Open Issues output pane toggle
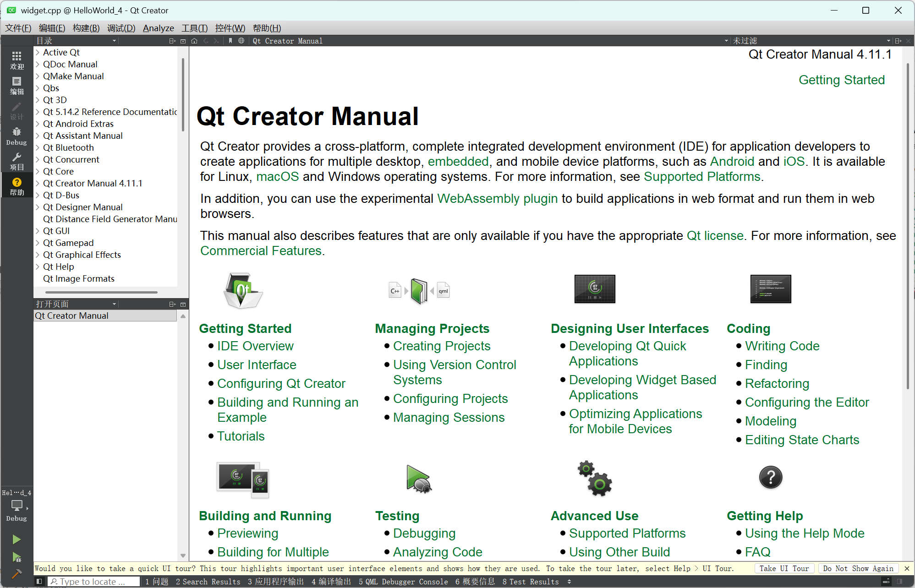The width and height of the screenshot is (915, 588). [x=157, y=582]
